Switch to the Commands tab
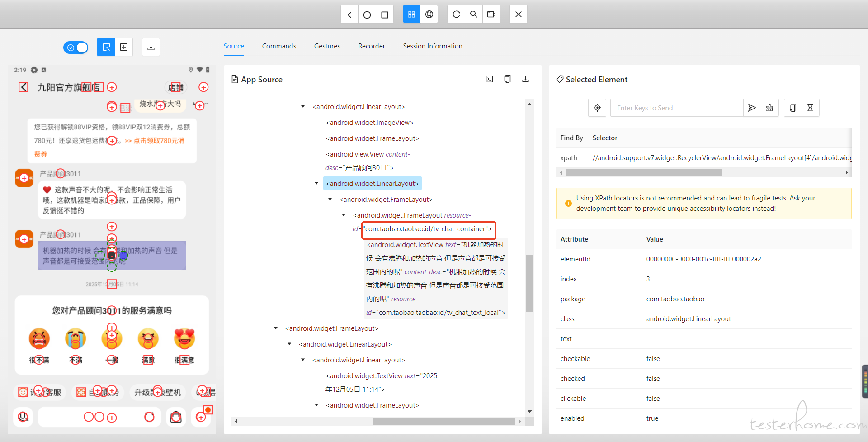The image size is (868, 442). 279,46
